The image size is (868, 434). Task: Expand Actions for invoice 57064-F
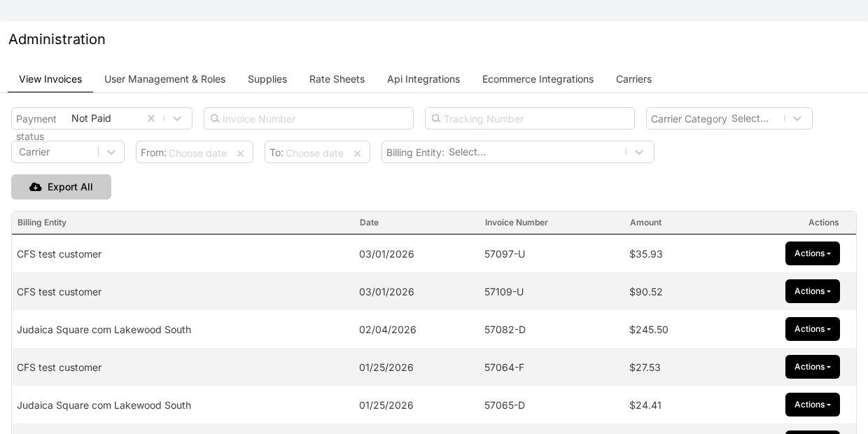click(813, 367)
